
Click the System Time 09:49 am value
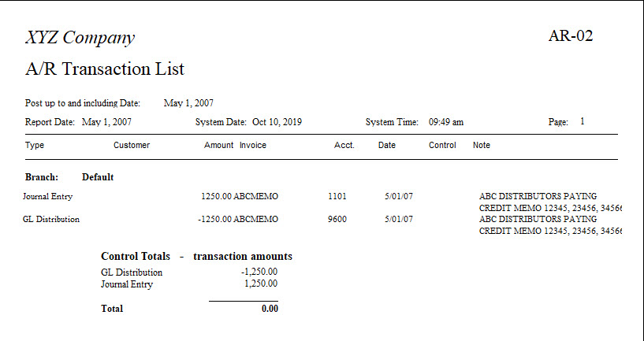[446, 122]
